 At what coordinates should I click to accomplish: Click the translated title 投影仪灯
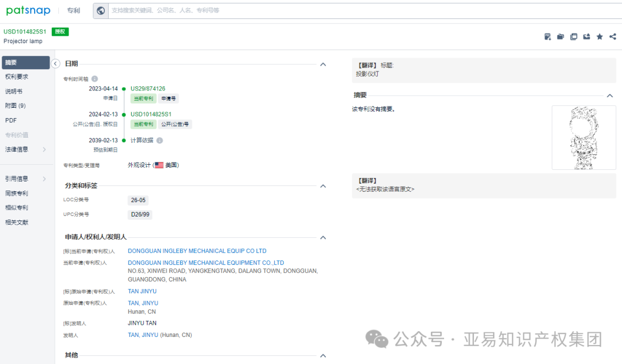tap(367, 74)
